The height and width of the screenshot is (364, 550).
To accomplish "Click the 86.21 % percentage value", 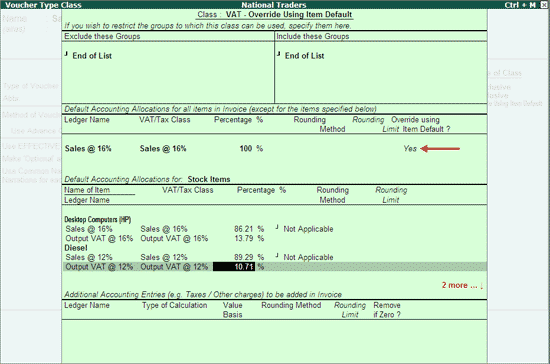I will (x=249, y=229).
